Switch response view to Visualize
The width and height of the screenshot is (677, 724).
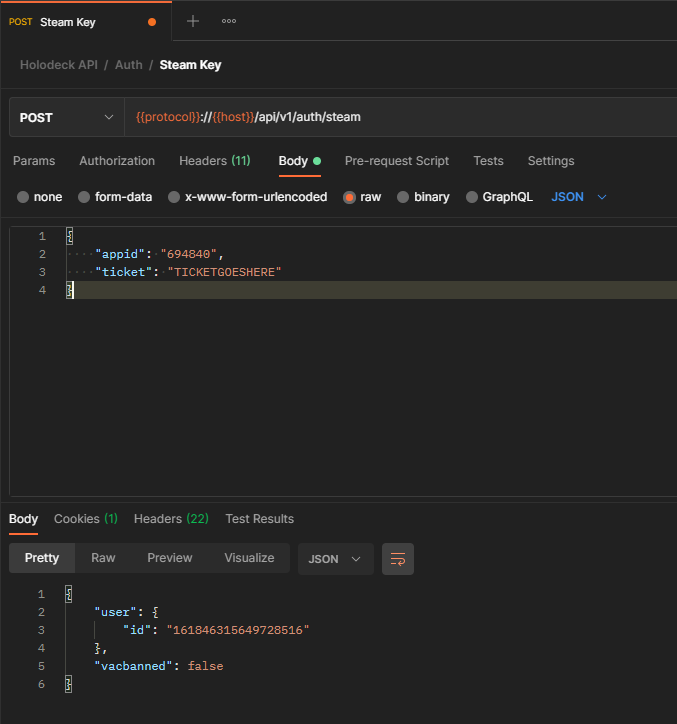click(x=249, y=558)
